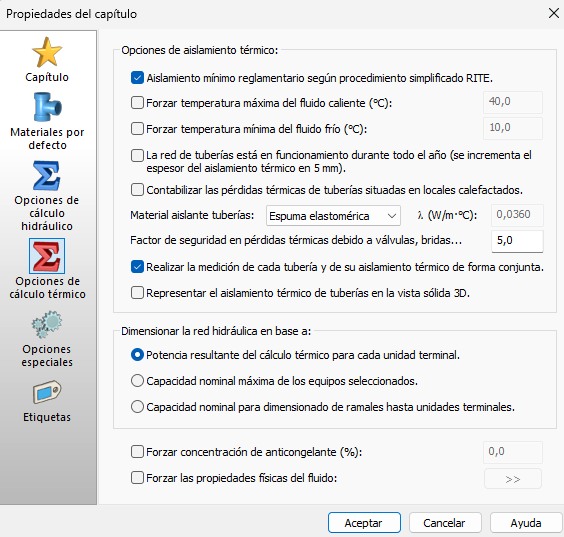
Task: Select Potencia resultante del cálculo térmico radio
Action: click(137, 355)
